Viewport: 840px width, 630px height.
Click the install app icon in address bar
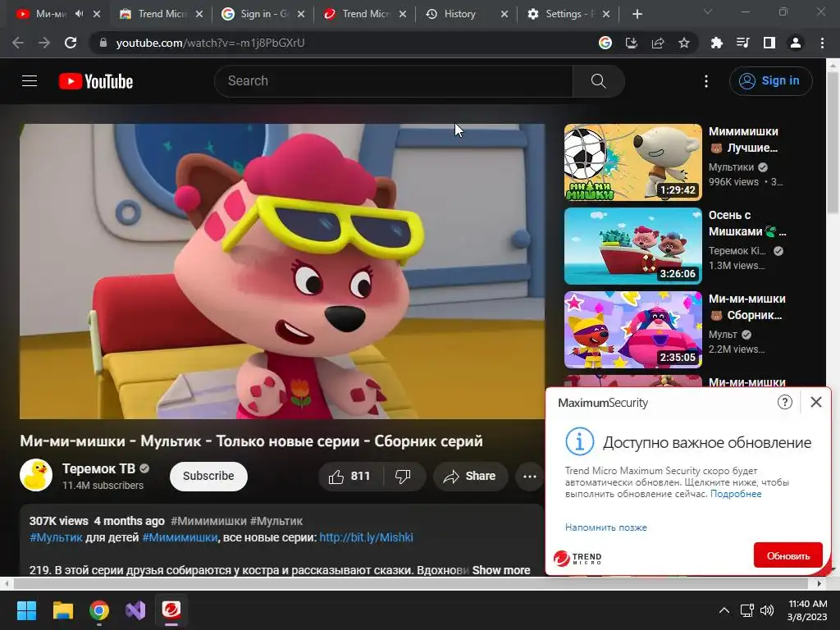[632, 43]
